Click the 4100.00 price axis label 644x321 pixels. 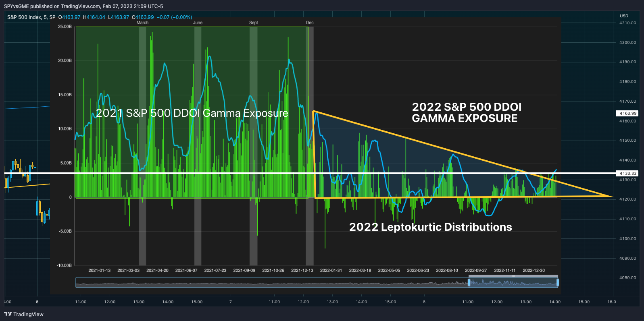[x=628, y=239]
